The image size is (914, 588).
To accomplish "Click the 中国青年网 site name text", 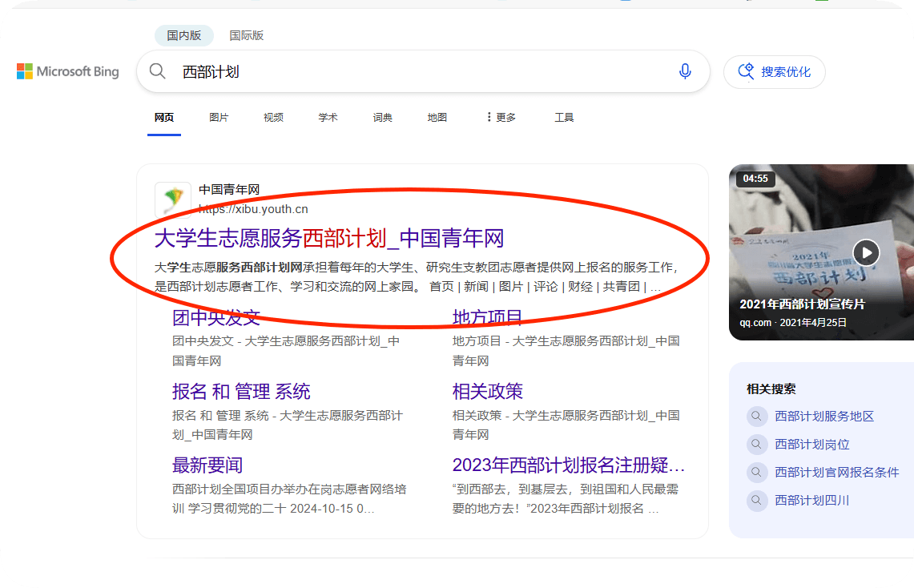I will (229, 190).
